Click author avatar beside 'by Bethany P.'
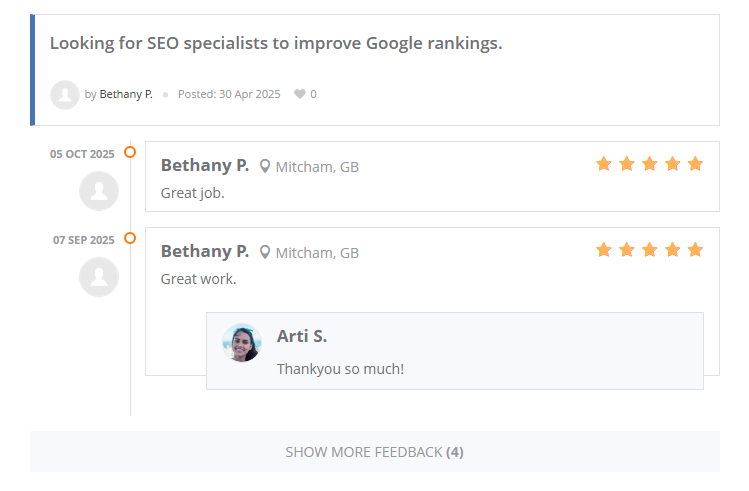 coord(65,95)
